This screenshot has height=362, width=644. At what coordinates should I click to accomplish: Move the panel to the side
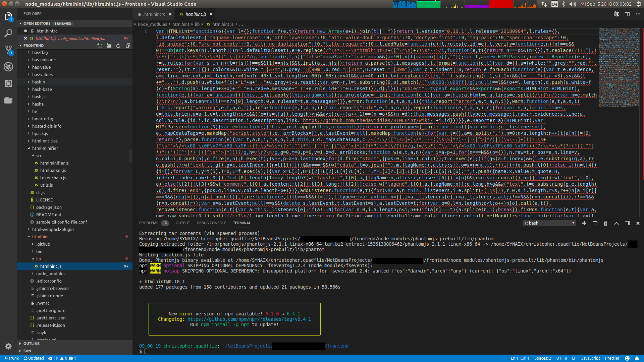(627, 223)
